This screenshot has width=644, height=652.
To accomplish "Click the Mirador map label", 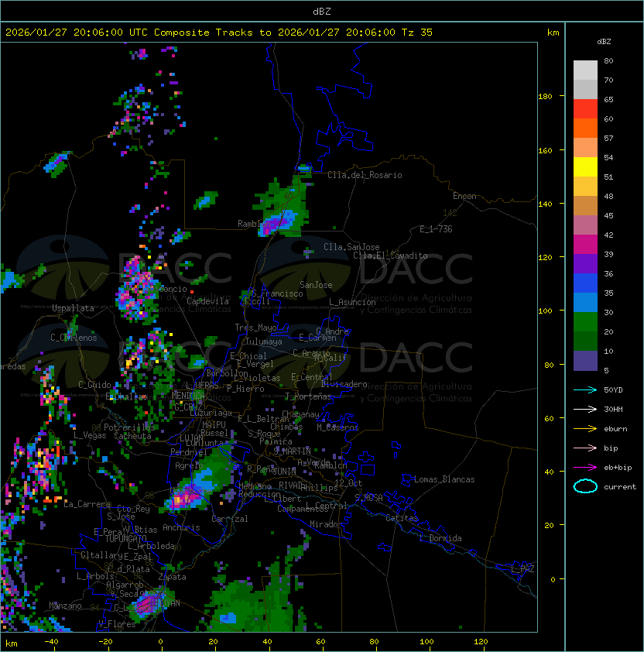I will (x=326, y=524).
